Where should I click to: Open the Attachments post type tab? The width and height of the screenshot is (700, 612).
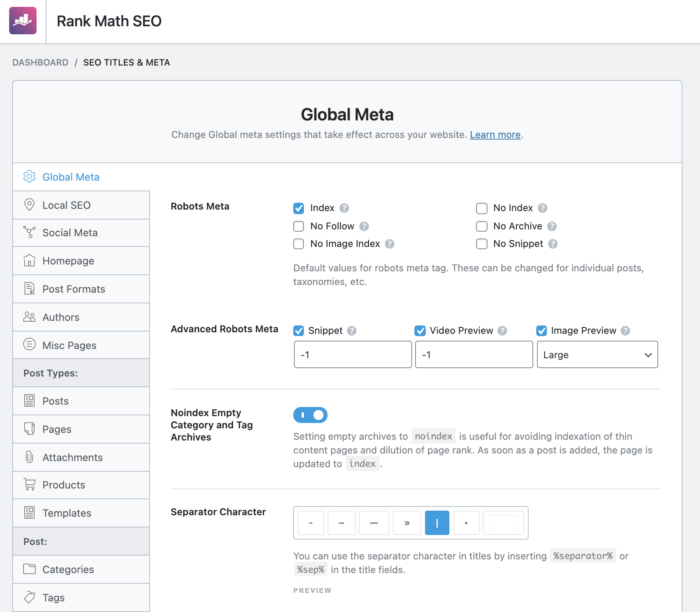(x=81, y=457)
